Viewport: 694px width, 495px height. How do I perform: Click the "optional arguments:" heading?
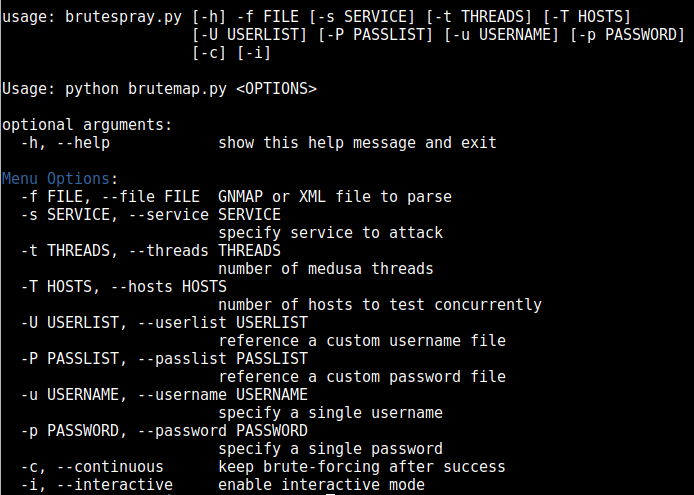(87, 125)
